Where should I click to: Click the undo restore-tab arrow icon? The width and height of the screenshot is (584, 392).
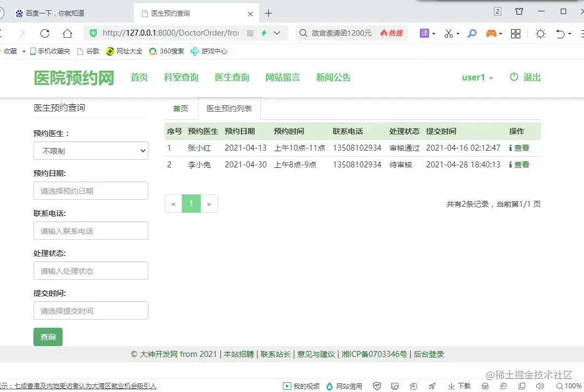coord(561,33)
